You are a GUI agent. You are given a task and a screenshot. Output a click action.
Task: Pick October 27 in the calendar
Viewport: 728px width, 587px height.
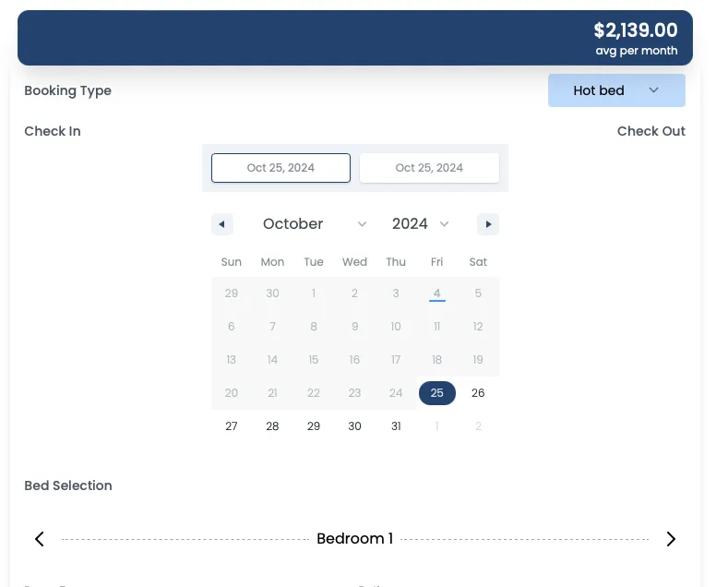(232, 426)
